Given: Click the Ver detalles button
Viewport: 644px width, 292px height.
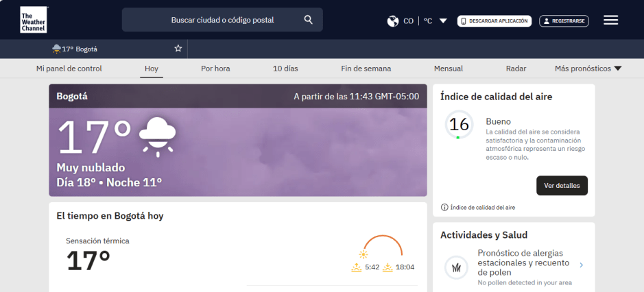Looking at the screenshot, I should pyautogui.click(x=562, y=186).
